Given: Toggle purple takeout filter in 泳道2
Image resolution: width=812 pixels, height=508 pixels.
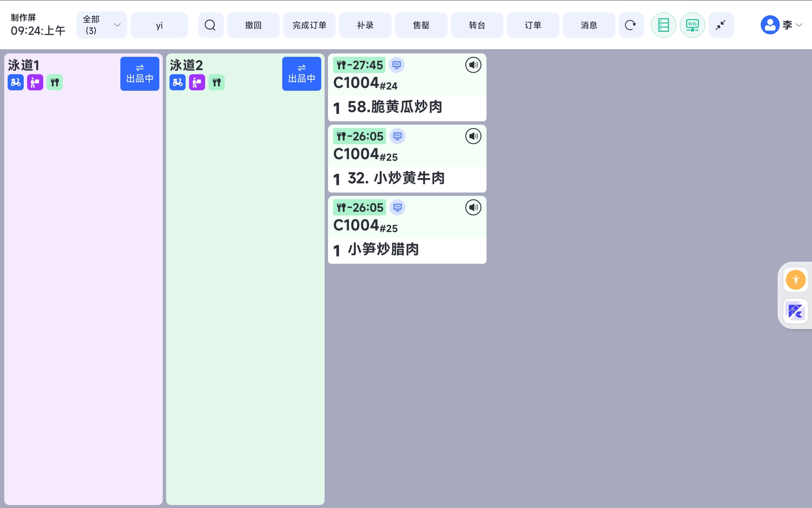Looking at the screenshot, I should pyautogui.click(x=197, y=82).
